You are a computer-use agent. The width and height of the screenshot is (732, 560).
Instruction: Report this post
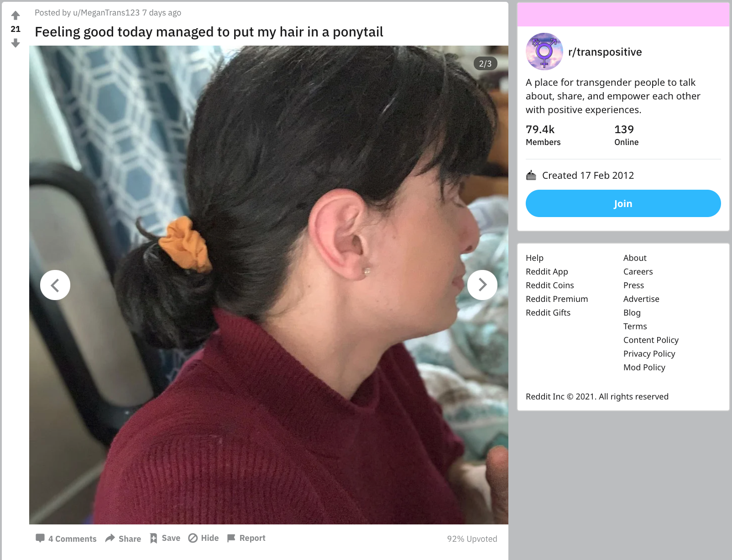(246, 538)
